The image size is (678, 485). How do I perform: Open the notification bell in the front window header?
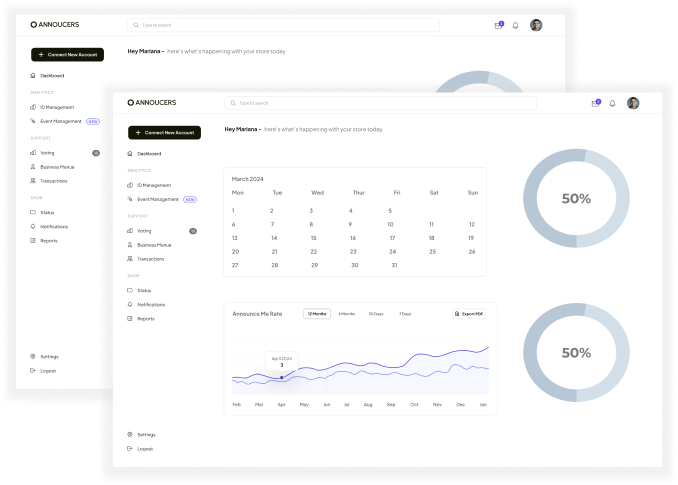click(612, 103)
